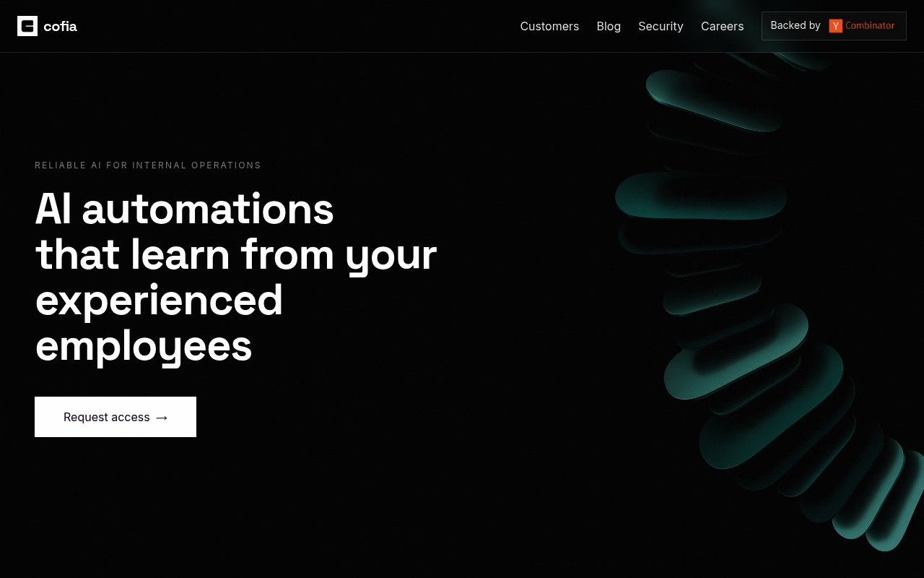Click the 'AI automations' headline line

click(184, 210)
